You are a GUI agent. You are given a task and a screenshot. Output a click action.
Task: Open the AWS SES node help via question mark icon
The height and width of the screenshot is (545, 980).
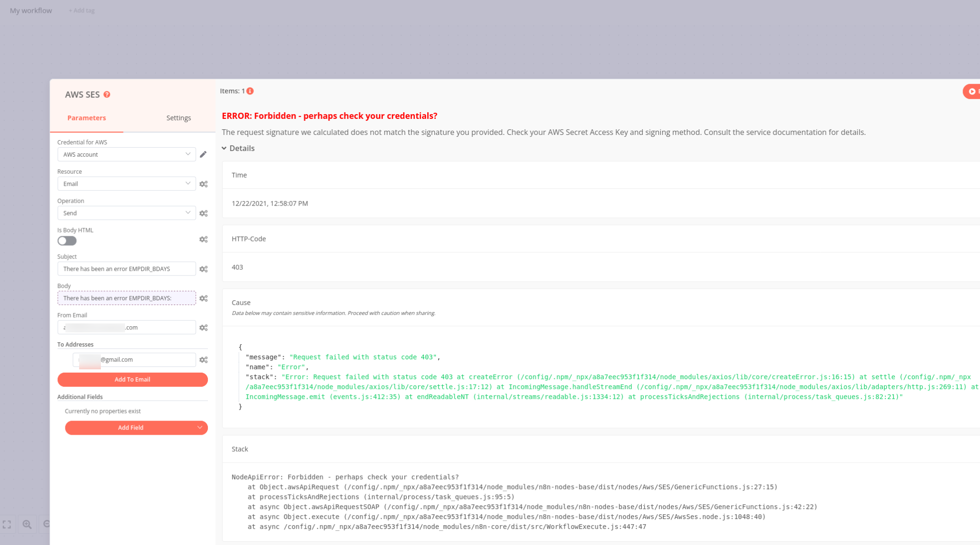click(x=107, y=95)
